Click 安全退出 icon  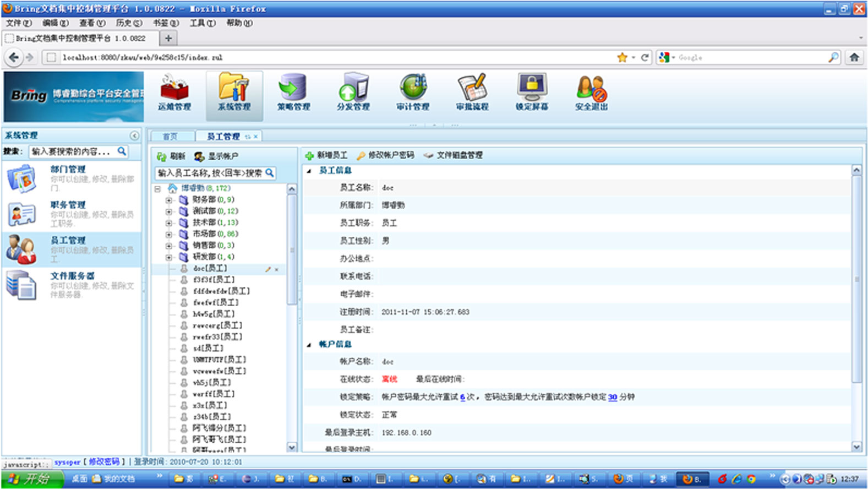[x=591, y=93]
